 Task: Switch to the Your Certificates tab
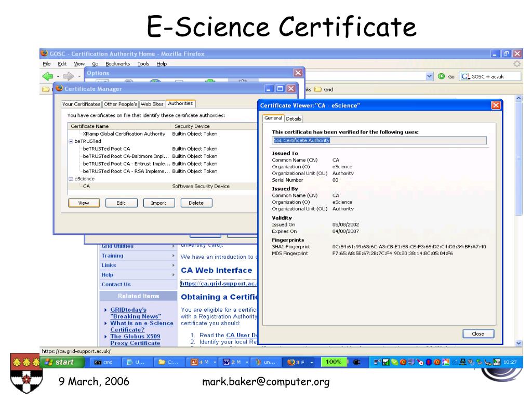[x=82, y=104]
